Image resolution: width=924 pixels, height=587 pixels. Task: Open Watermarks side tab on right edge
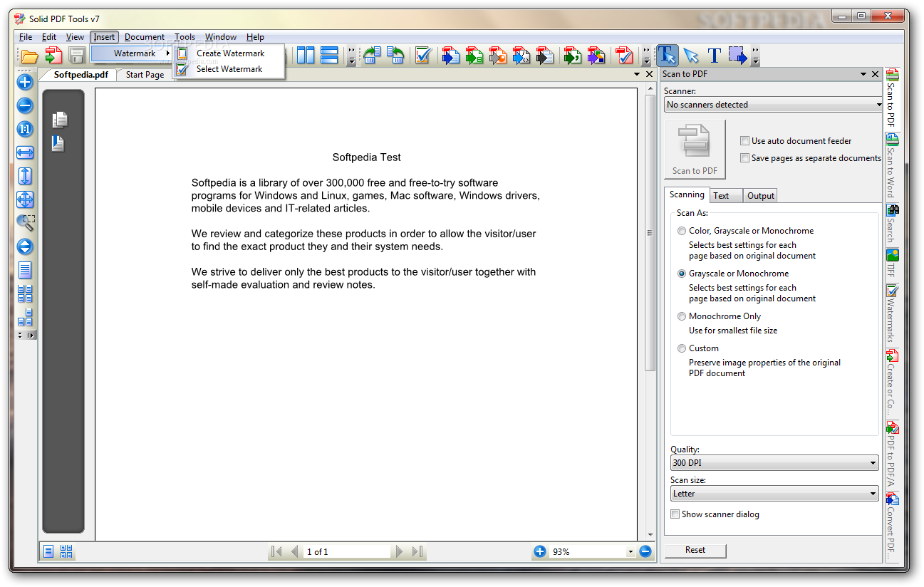pyautogui.click(x=892, y=313)
